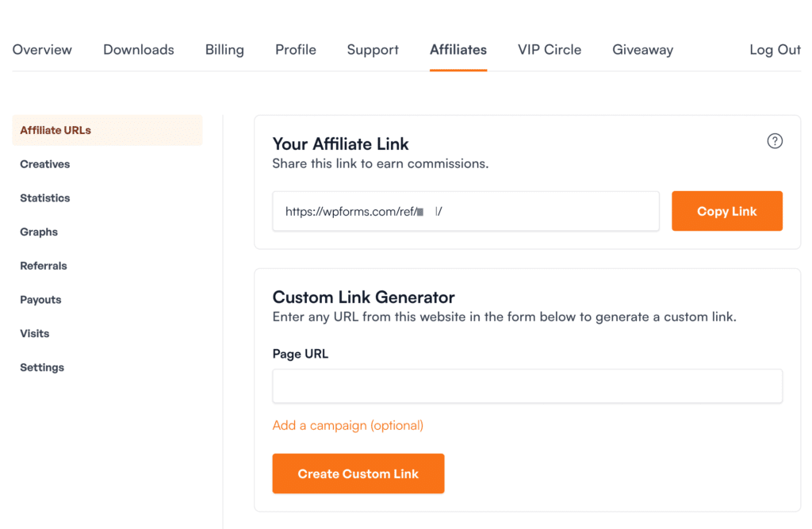The image size is (812, 529).
Task: Open the Payouts section
Action: (40, 300)
